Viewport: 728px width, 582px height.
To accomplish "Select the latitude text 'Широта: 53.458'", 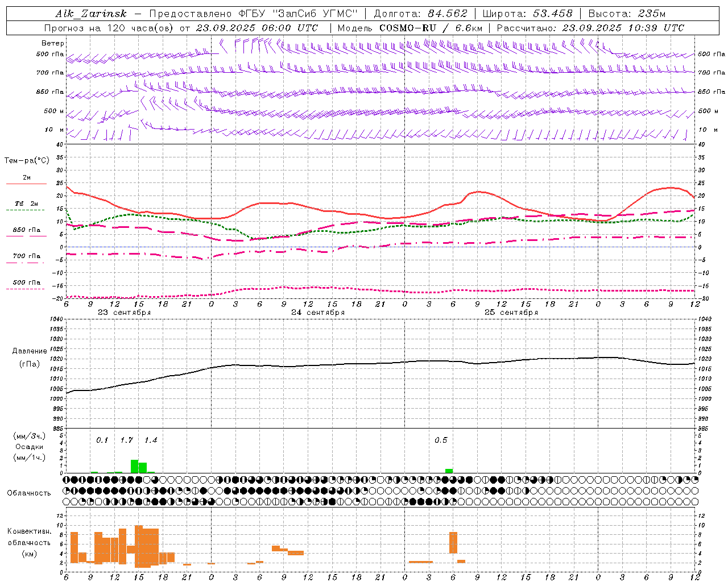I will tap(527, 14).
